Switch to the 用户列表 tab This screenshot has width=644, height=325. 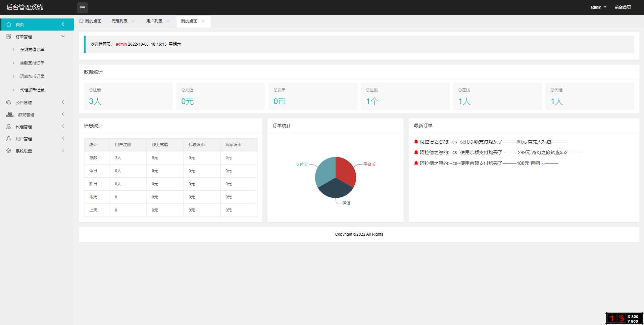tap(154, 21)
